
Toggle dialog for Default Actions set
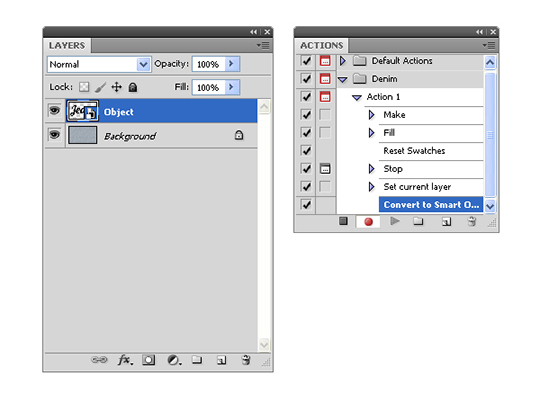[325, 61]
